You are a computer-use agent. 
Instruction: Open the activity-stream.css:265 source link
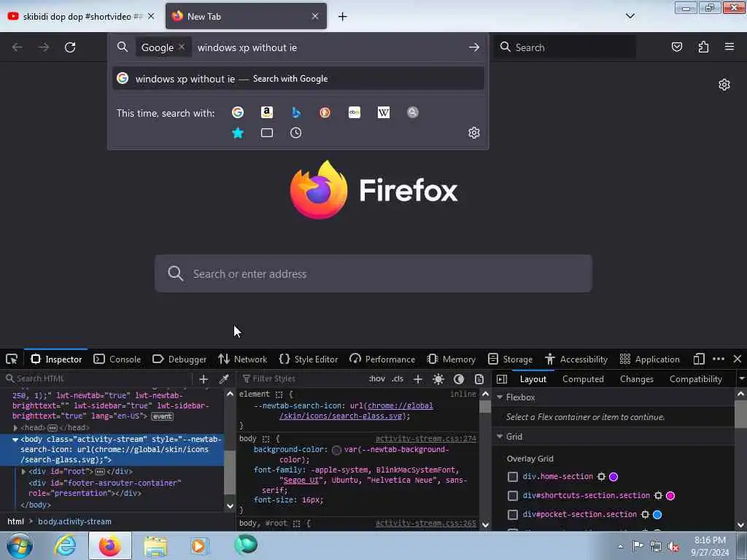[x=425, y=524]
